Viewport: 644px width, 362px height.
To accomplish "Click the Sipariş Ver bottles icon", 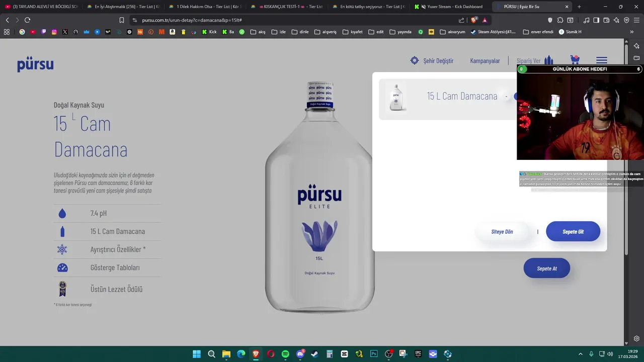I will 549,60.
